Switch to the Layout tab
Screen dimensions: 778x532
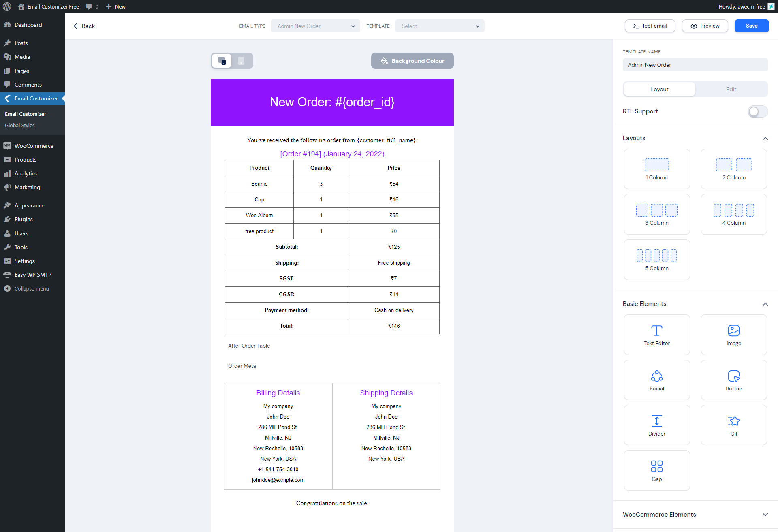659,89
